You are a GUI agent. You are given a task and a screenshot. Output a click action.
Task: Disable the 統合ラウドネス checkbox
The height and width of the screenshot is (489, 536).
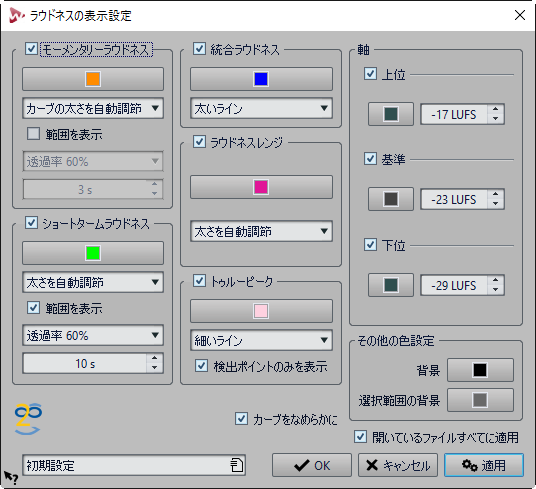200,49
